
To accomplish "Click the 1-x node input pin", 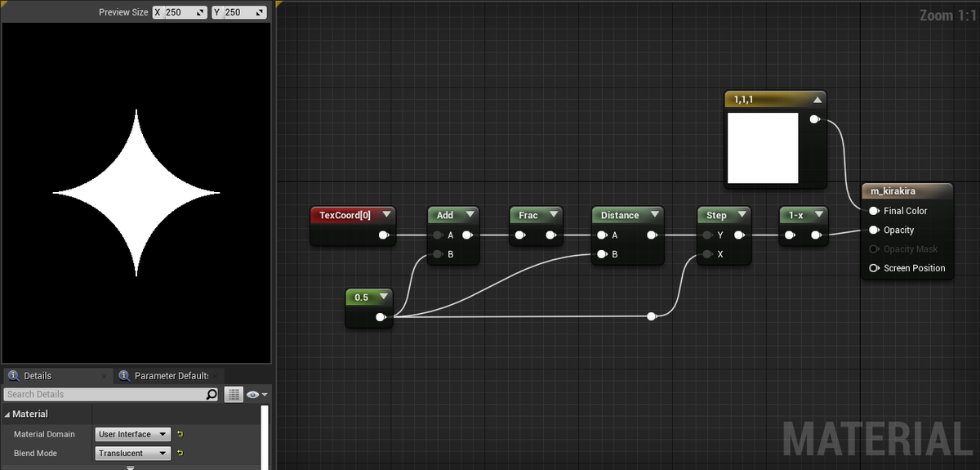I will pyautogui.click(x=789, y=235).
